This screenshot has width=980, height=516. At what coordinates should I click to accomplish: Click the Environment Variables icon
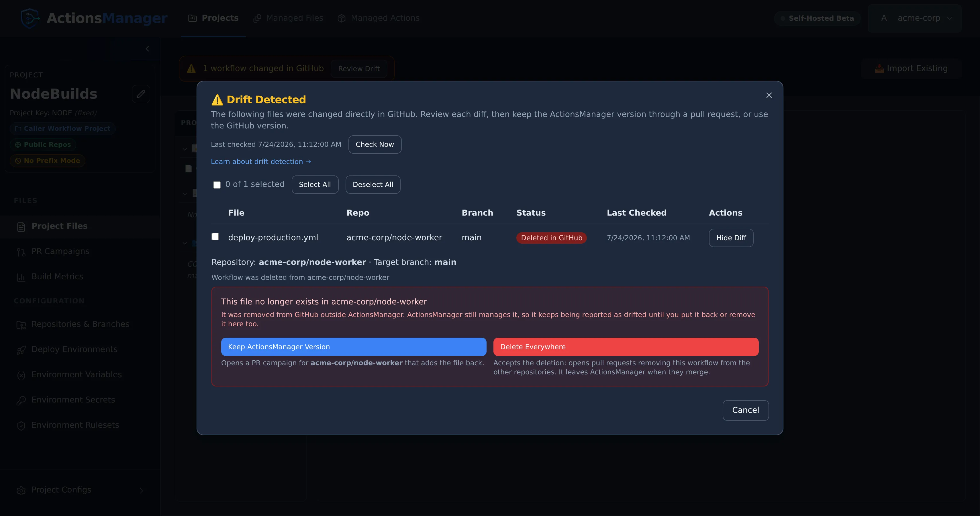tap(21, 375)
